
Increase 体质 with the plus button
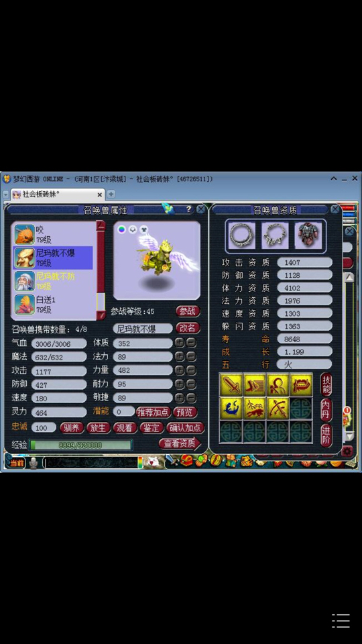[x=180, y=343]
